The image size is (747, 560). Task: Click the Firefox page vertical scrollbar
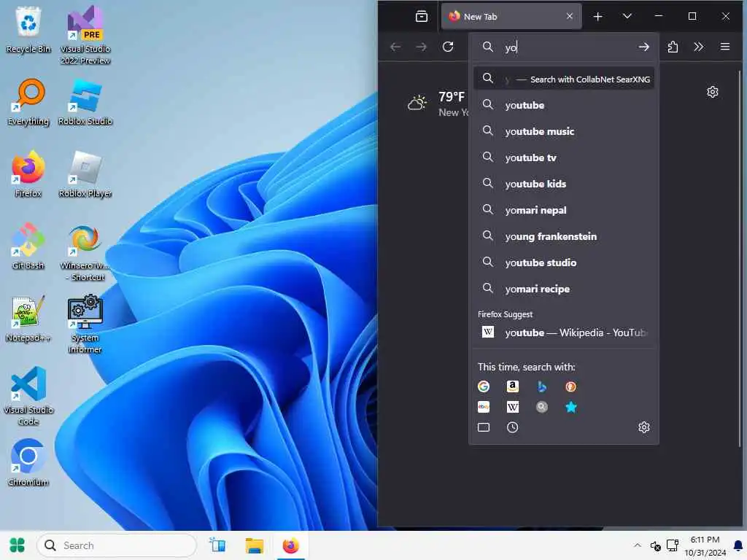click(740, 260)
